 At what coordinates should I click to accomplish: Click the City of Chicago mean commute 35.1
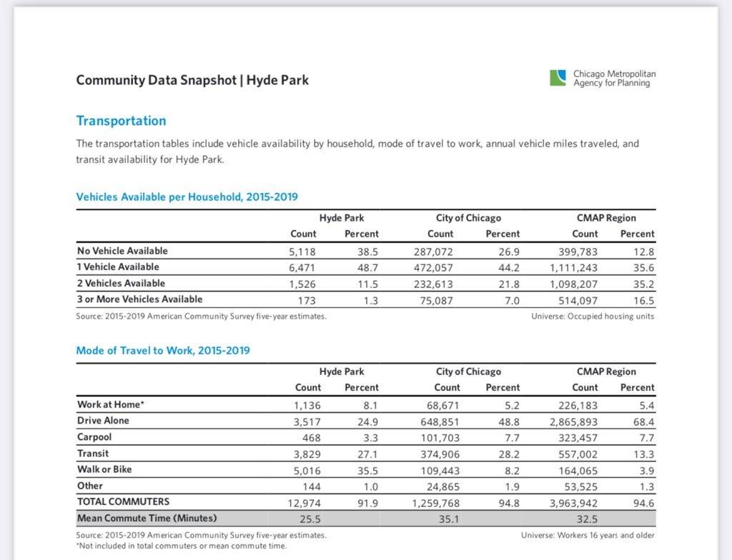point(449,519)
